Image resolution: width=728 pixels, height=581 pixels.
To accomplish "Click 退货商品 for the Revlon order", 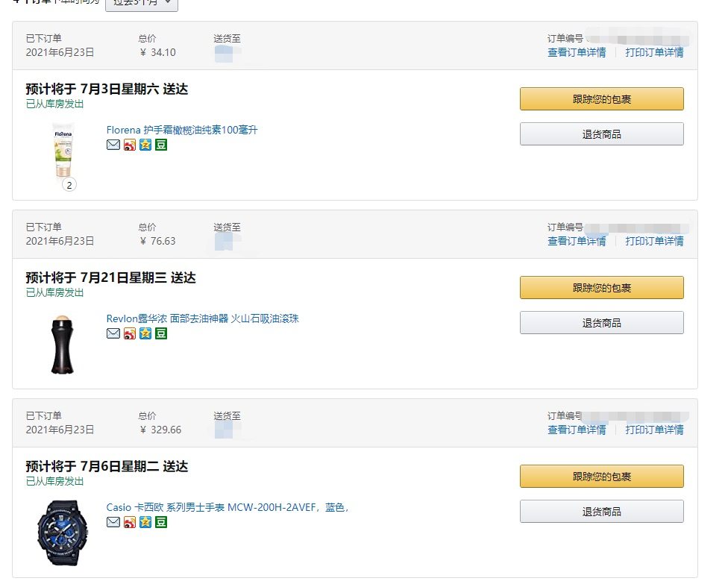I will click(x=601, y=323).
